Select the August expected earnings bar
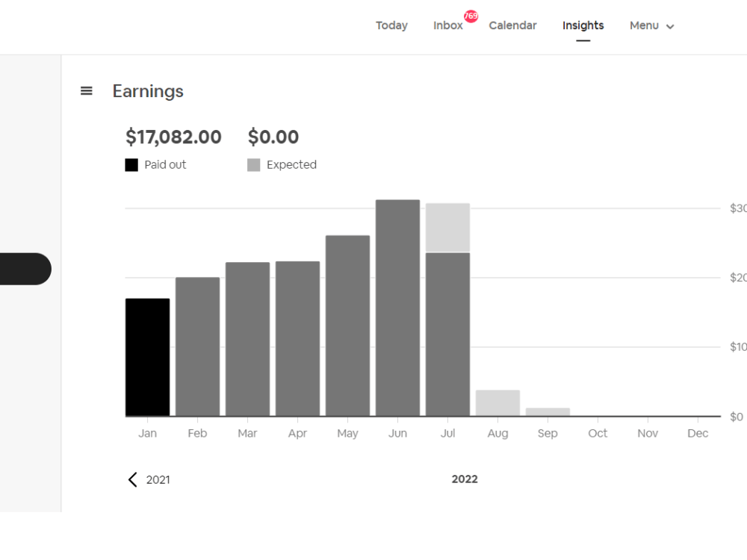 (x=498, y=403)
